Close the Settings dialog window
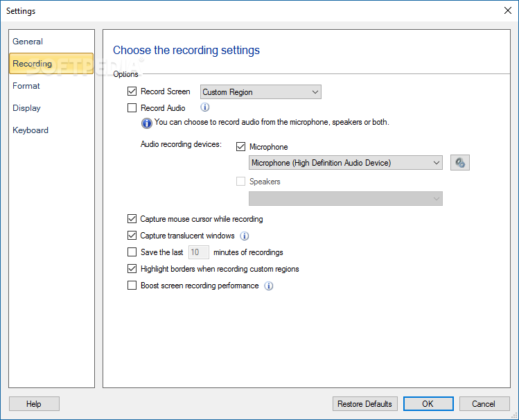The image size is (519, 420). click(x=508, y=10)
